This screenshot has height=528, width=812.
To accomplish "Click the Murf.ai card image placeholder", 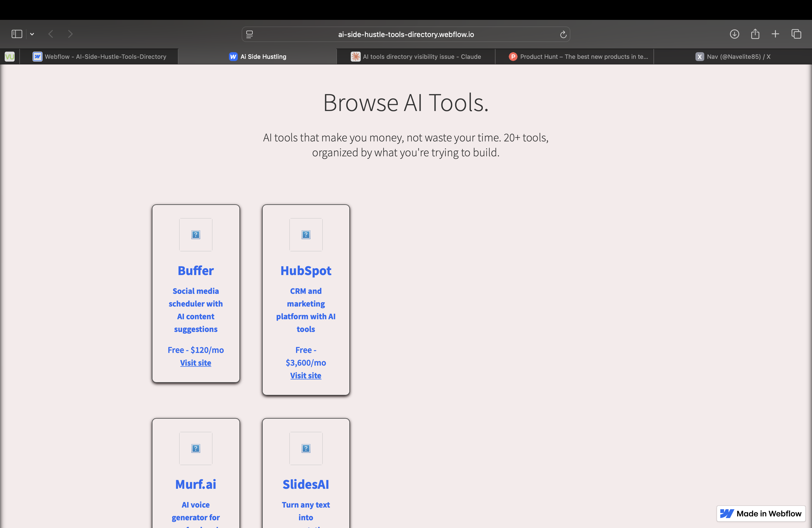I will [x=196, y=448].
